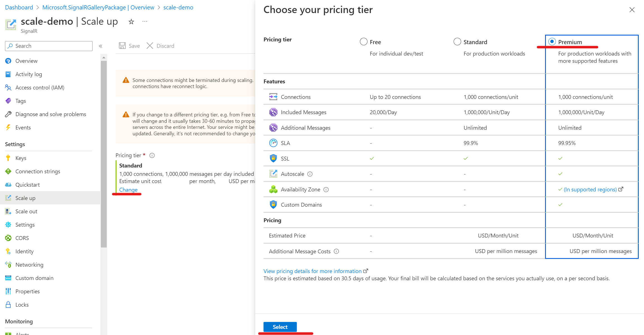Click the Included Messages feature icon
The image size is (644, 335).
(x=273, y=112)
